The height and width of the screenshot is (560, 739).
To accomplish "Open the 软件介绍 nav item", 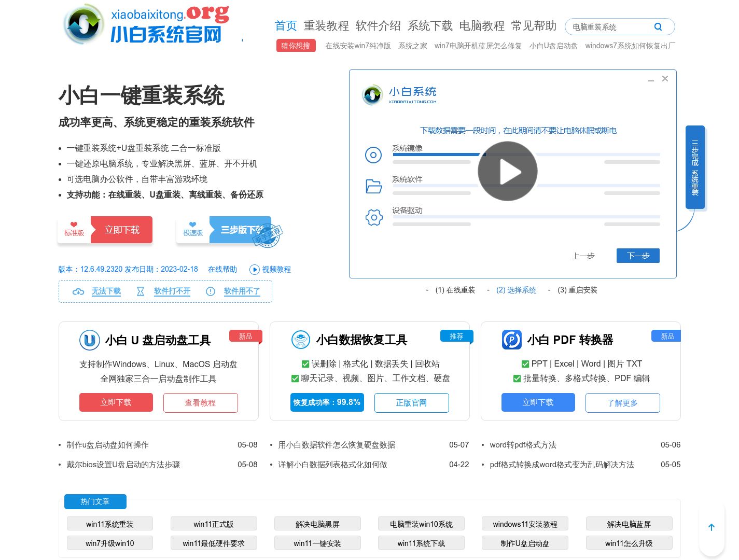I will pyautogui.click(x=378, y=26).
